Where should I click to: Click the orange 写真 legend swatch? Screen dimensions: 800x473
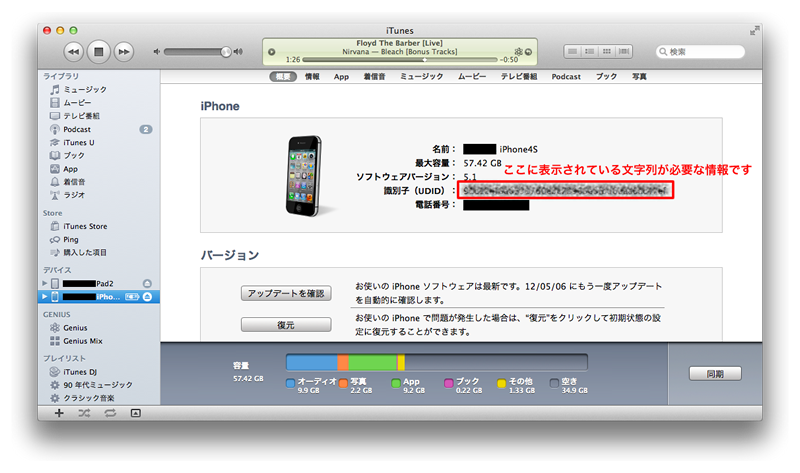tap(343, 383)
